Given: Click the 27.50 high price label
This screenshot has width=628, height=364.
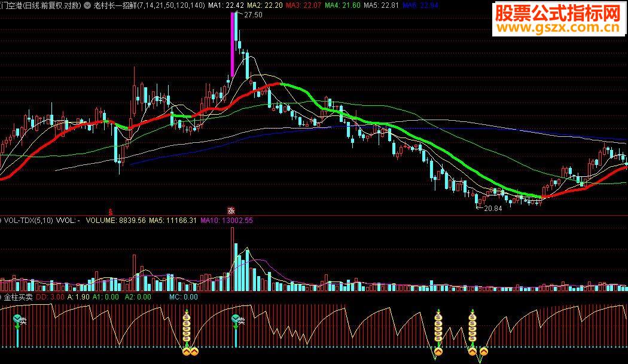Looking at the screenshot, I should tap(253, 15).
